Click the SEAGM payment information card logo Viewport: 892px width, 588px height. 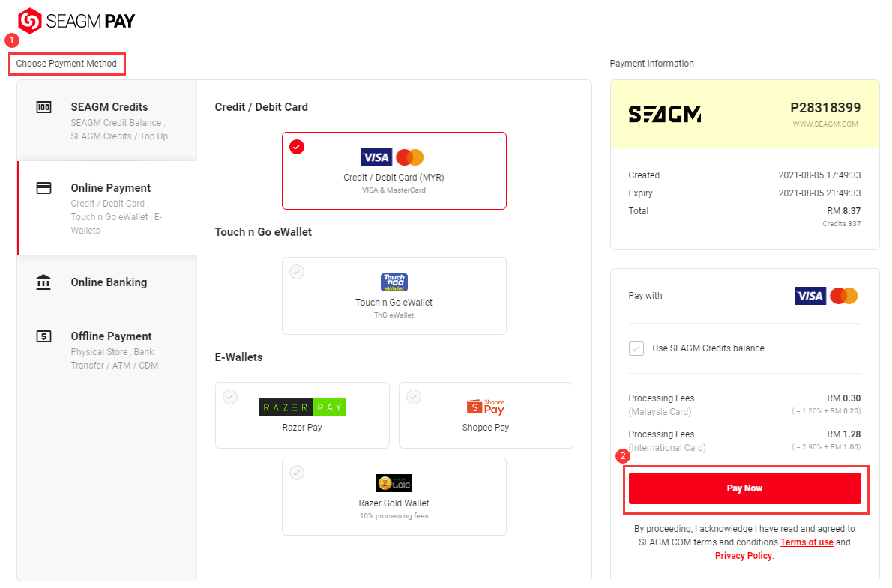click(664, 115)
